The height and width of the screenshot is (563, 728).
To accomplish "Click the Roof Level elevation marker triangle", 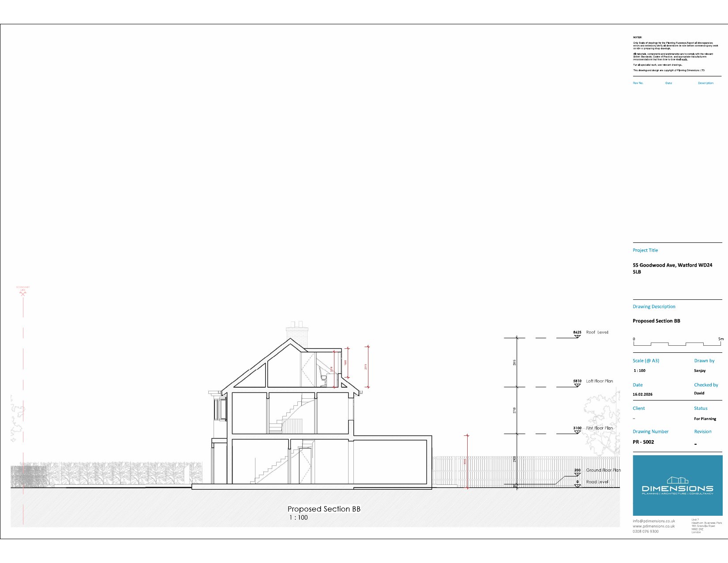I will [x=577, y=337].
